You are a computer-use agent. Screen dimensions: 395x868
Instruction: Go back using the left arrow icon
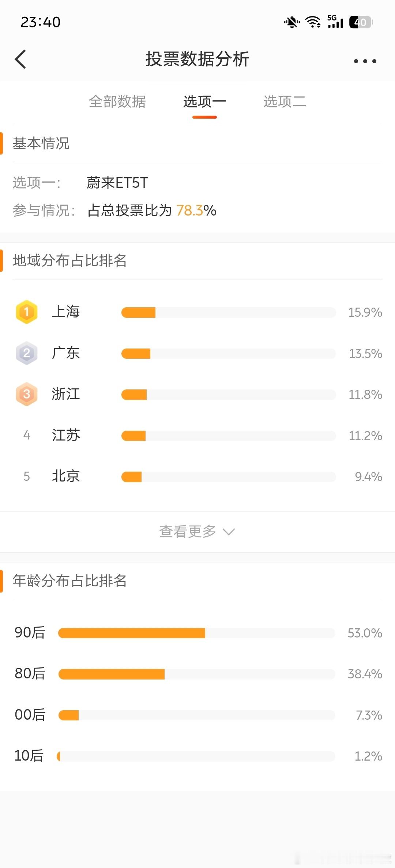point(20,59)
